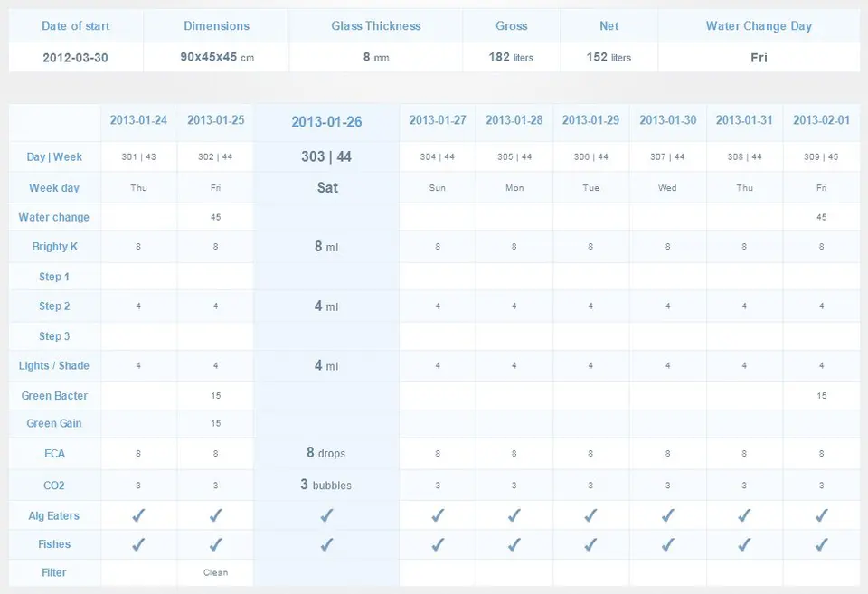Click Alg Eaters checkmark for 2013-01-28
The height and width of the screenshot is (594, 868).
click(514, 515)
